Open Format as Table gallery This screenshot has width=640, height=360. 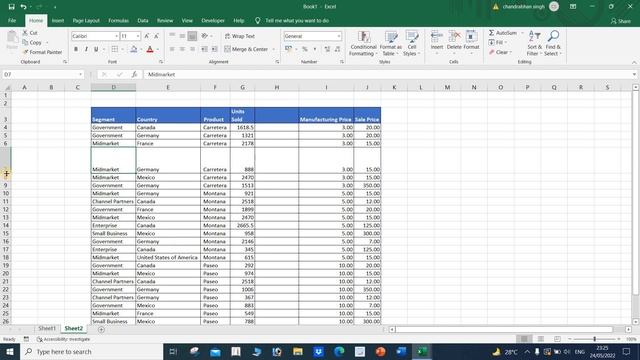[390, 43]
